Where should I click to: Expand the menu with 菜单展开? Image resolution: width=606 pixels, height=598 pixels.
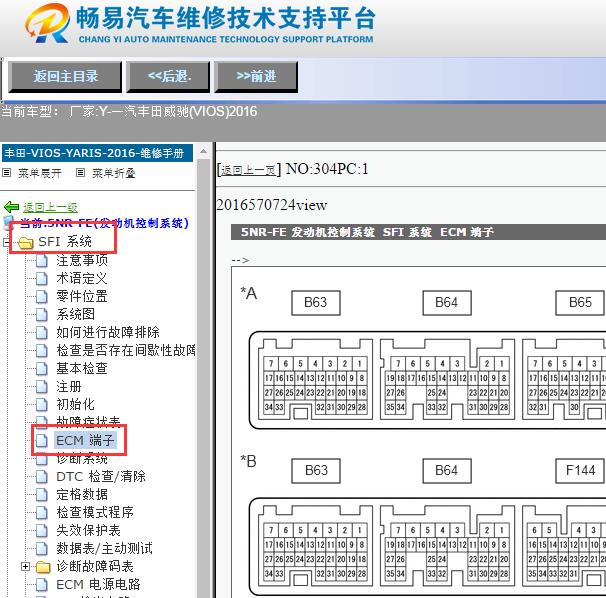click(x=39, y=173)
